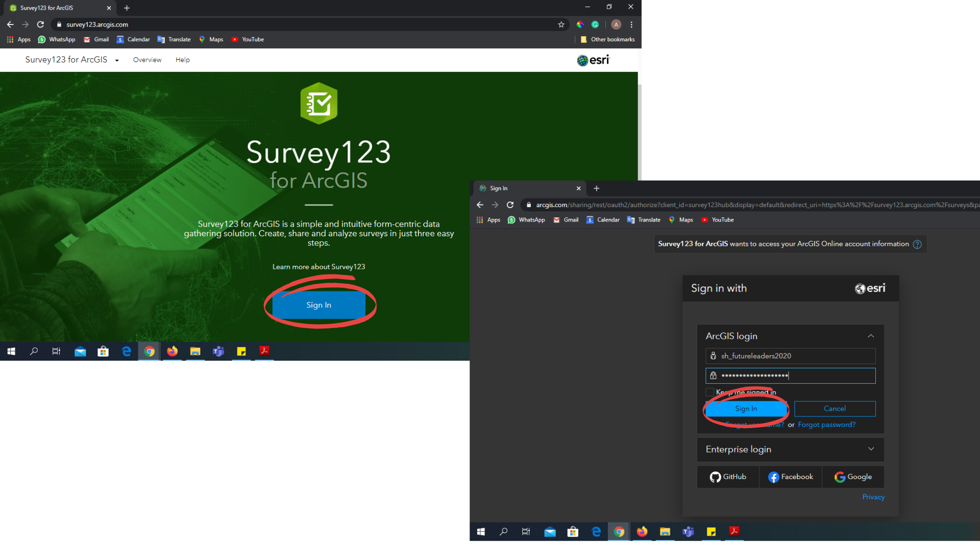The width and height of the screenshot is (980, 551).
Task: Open Windows search from the left taskbar
Action: click(34, 352)
